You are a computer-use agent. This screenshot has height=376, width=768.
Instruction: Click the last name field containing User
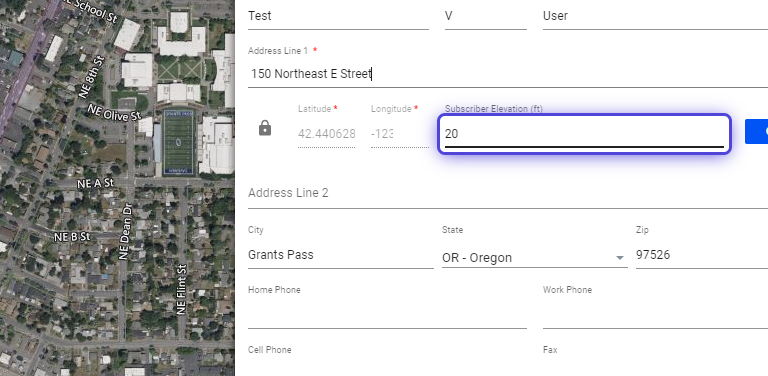click(655, 16)
